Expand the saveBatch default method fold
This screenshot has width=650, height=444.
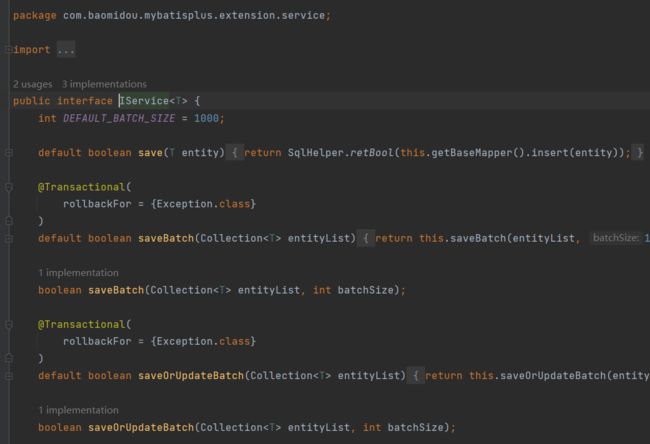coord(8,239)
